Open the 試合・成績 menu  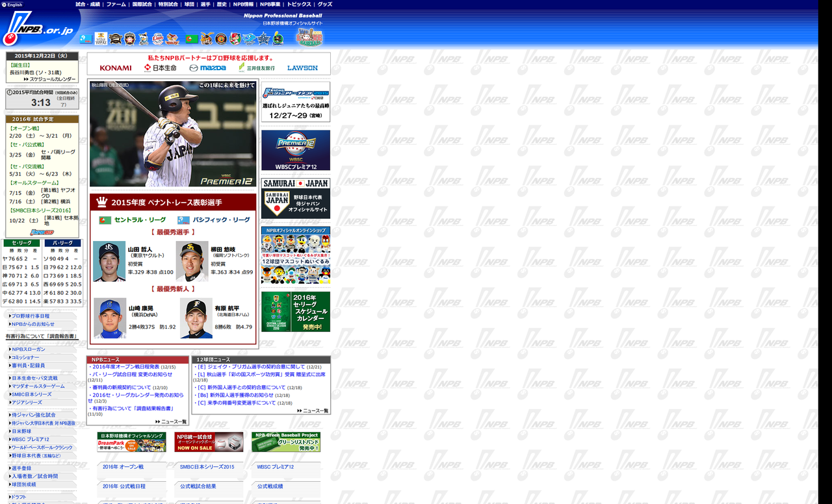(x=88, y=5)
